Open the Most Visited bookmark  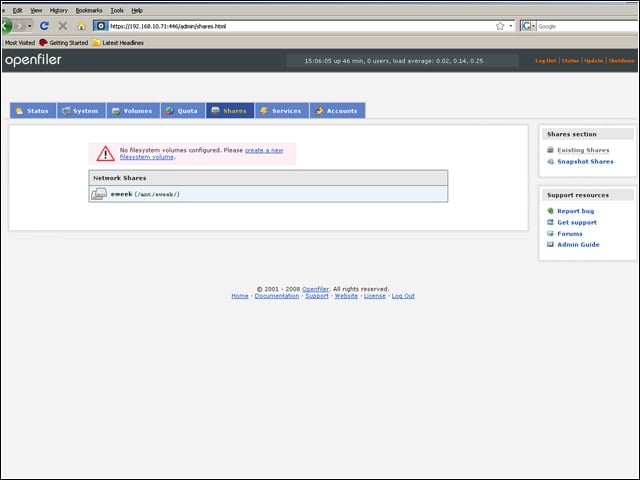pos(20,43)
